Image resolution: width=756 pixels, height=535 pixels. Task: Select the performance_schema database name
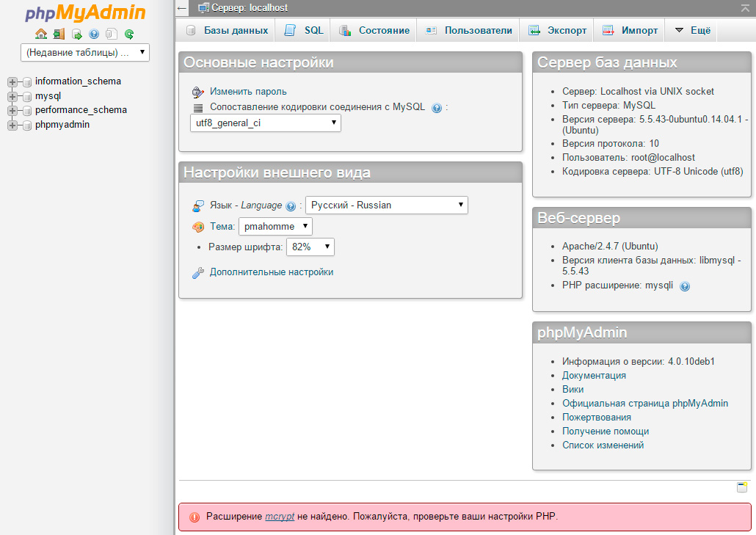[x=81, y=110]
